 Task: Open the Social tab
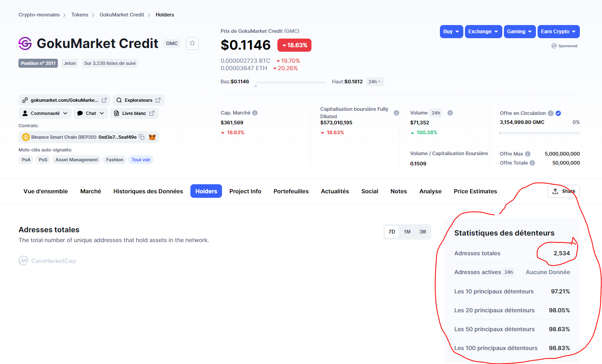pos(370,191)
